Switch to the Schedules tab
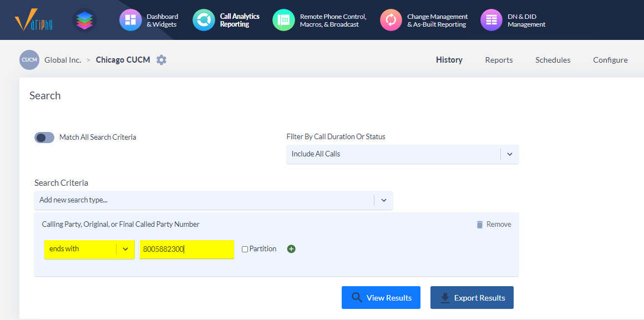This screenshot has height=320, width=644. [x=553, y=60]
